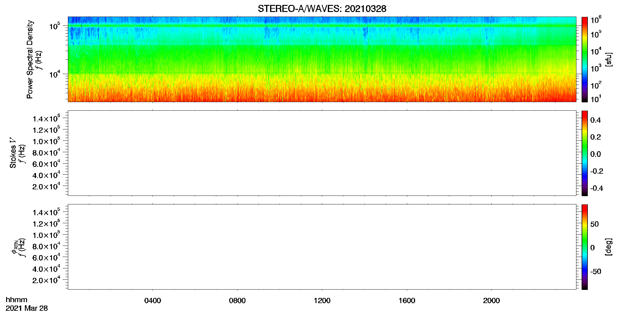This screenshot has width=644, height=332.
Task: Click the 0400 time axis label
Action: point(153,301)
